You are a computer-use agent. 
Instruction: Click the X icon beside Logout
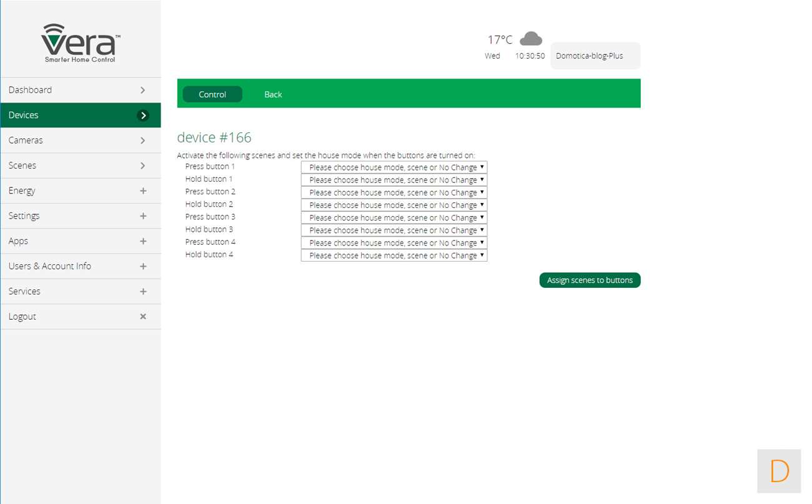click(143, 317)
